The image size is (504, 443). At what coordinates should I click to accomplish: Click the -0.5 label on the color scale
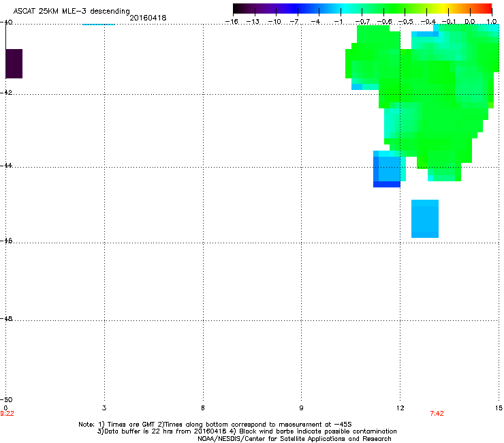(406, 22)
